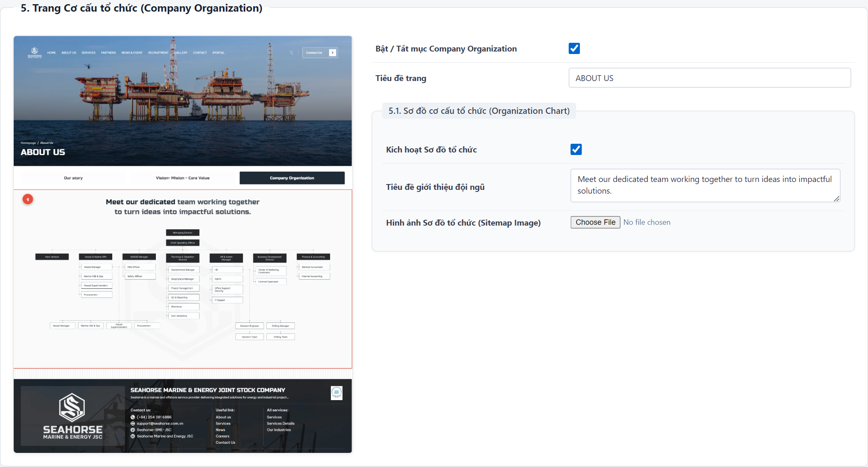The image size is (868, 467).
Task: Click 'No file chosen' text
Action: [x=647, y=222]
